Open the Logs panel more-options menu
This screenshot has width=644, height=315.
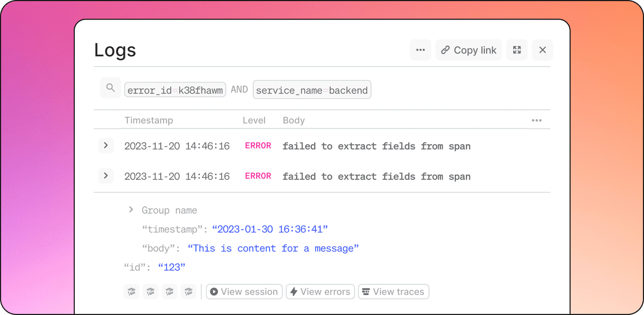(x=420, y=50)
